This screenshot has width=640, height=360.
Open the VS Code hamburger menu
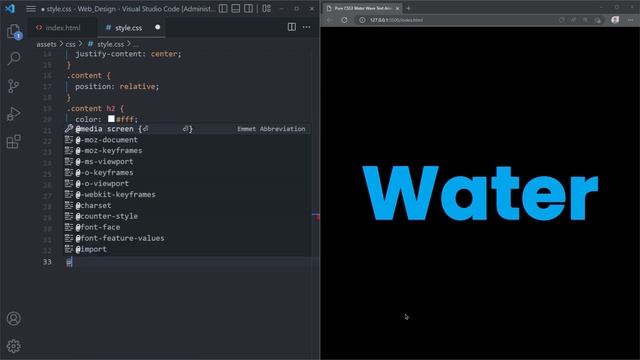coord(31,9)
